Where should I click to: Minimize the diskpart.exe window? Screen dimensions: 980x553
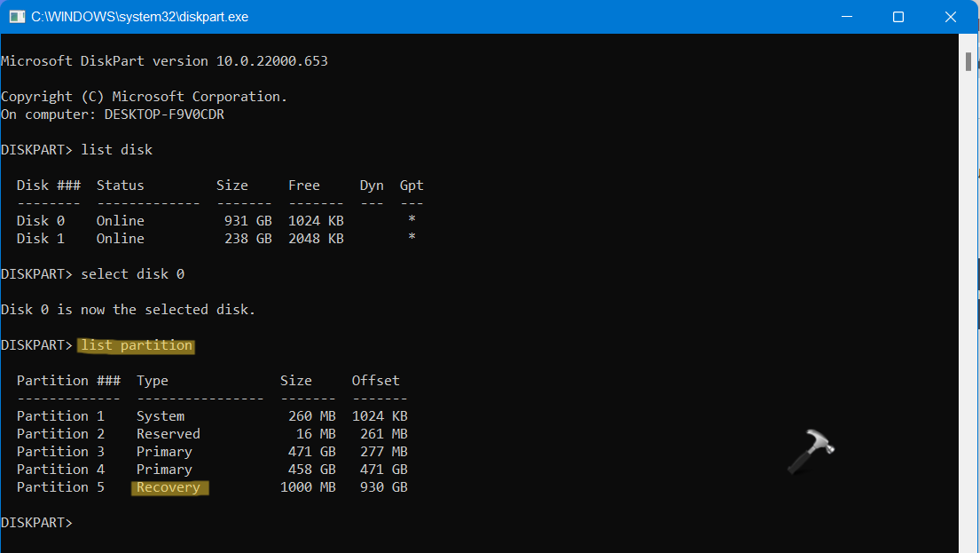pos(847,17)
